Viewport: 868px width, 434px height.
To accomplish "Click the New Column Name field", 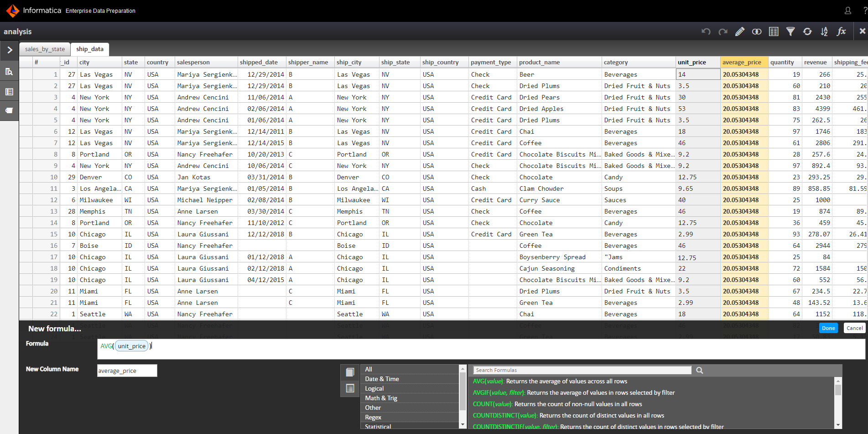I will pyautogui.click(x=127, y=371).
